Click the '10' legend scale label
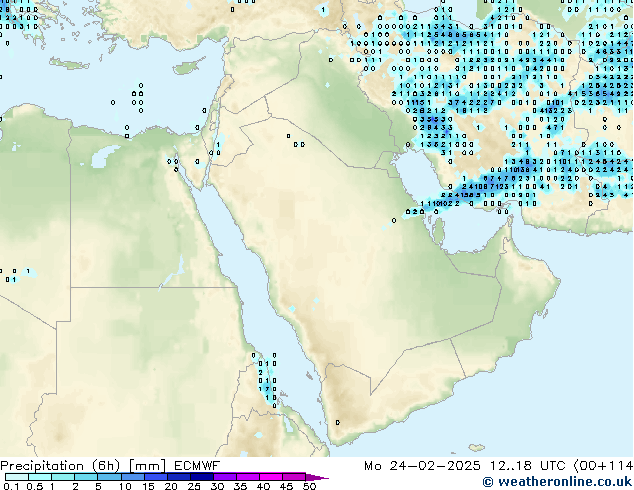Image resolution: width=634 pixels, height=490 pixels. (x=125, y=486)
